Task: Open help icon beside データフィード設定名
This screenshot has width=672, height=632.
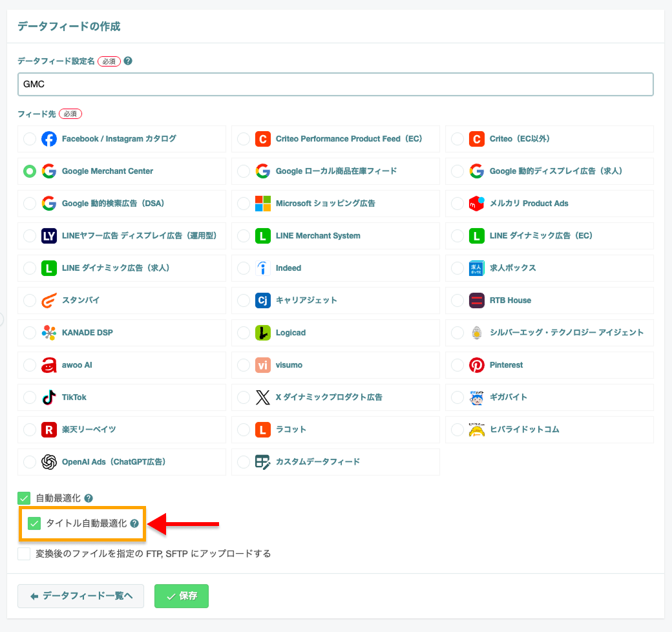Action: point(128,61)
